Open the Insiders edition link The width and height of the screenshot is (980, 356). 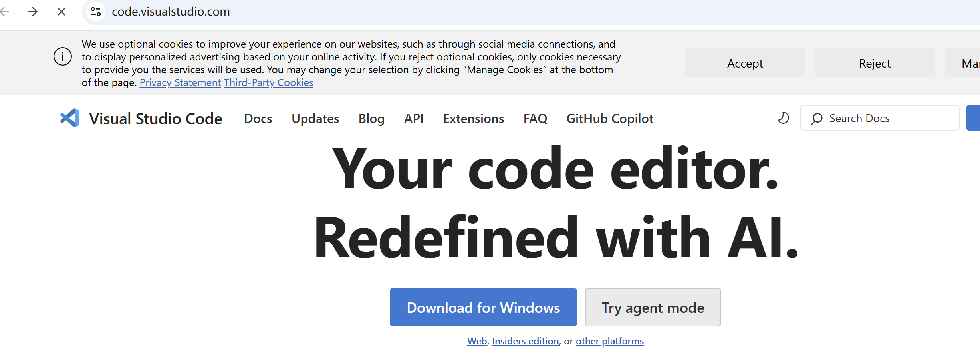(526, 341)
